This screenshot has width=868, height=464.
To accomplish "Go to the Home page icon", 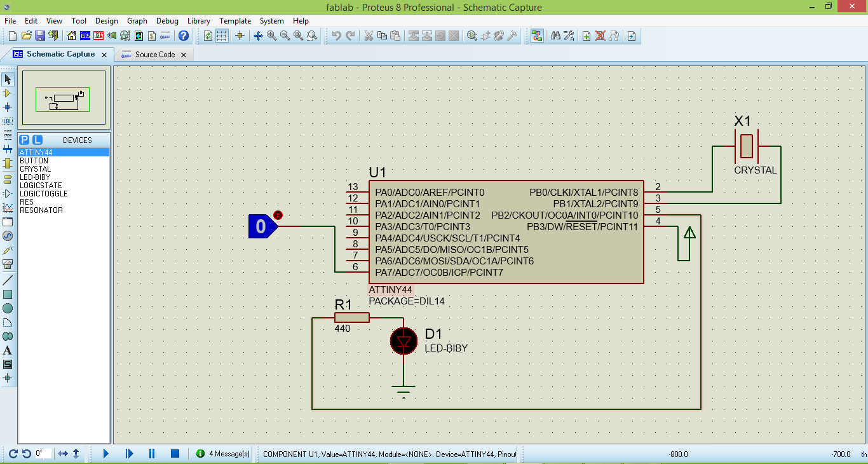I will coord(72,36).
